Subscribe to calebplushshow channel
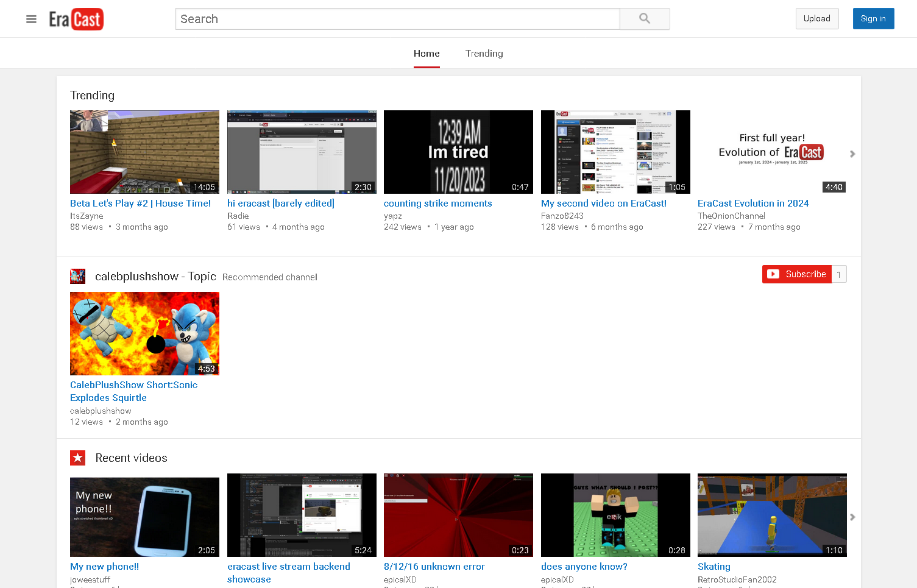The width and height of the screenshot is (917, 588). [x=797, y=274]
